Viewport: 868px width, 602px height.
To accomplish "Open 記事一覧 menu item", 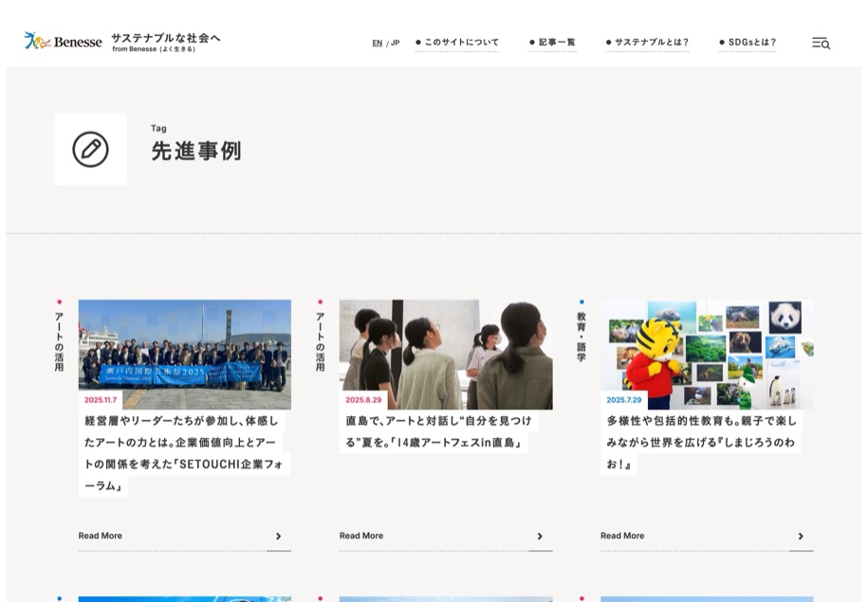I will tap(552, 42).
